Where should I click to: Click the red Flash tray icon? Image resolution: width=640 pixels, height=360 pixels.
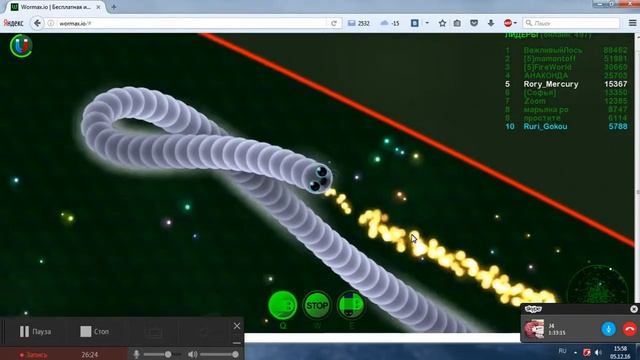pyautogui.click(x=587, y=352)
